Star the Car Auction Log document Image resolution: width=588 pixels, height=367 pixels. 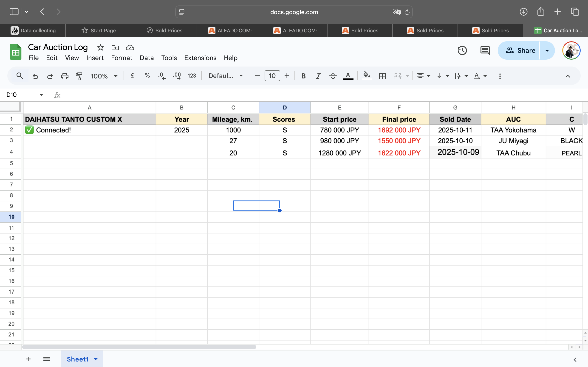click(x=100, y=47)
